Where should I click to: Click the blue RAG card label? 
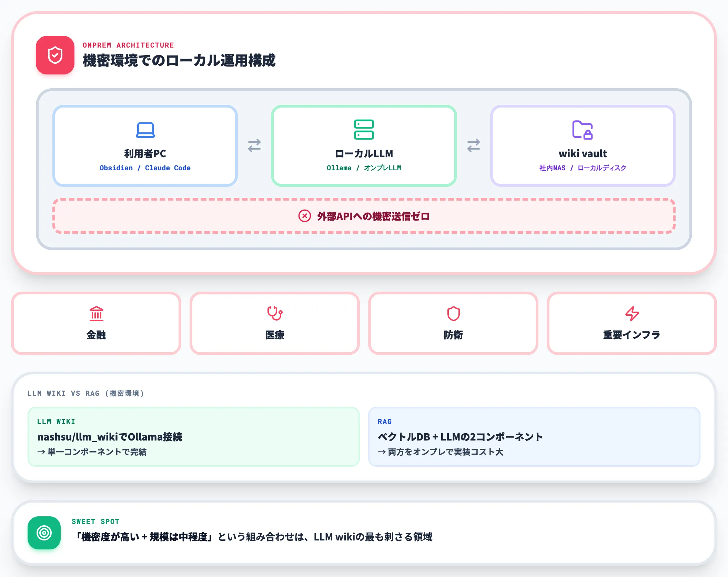click(x=385, y=422)
